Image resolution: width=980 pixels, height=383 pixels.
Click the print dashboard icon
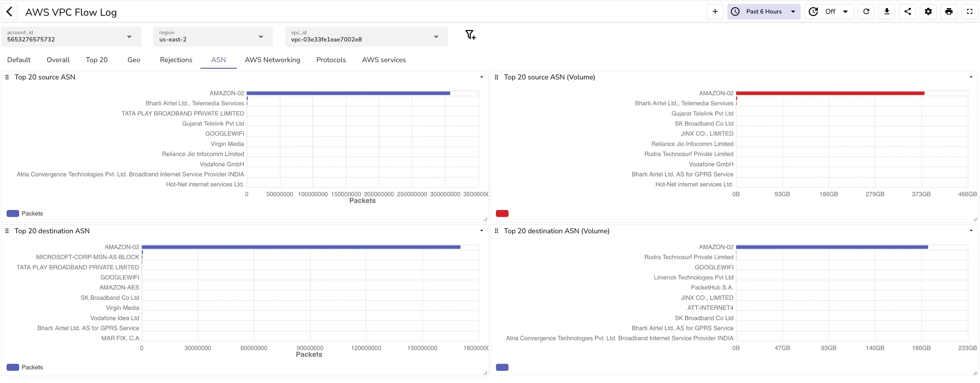[x=949, y=12]
